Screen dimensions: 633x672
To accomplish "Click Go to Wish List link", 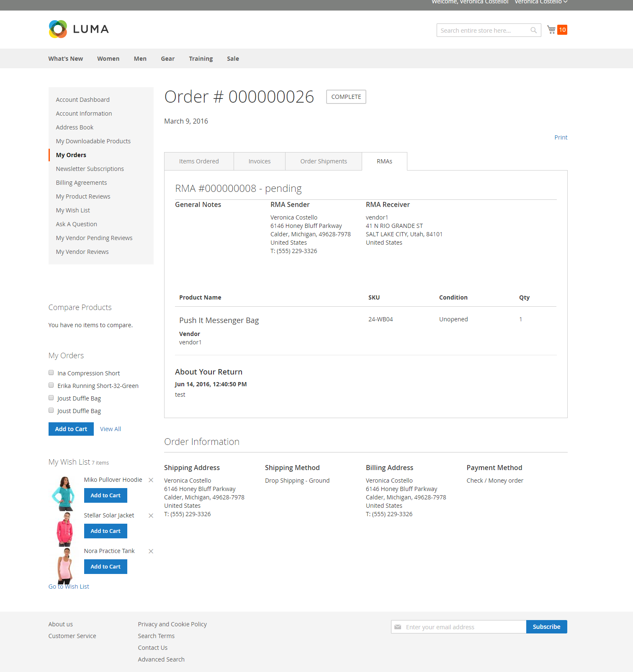I will click(x=69, y=587).
